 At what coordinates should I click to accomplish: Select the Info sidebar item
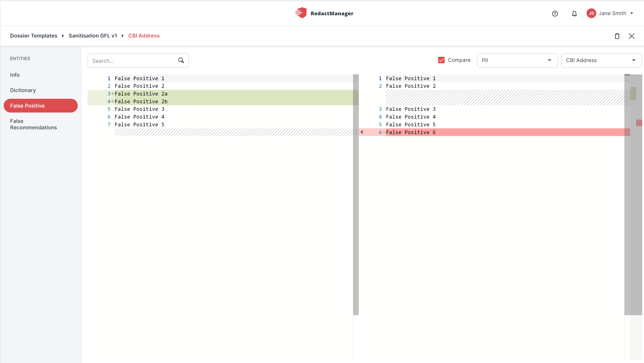point(15,75)
